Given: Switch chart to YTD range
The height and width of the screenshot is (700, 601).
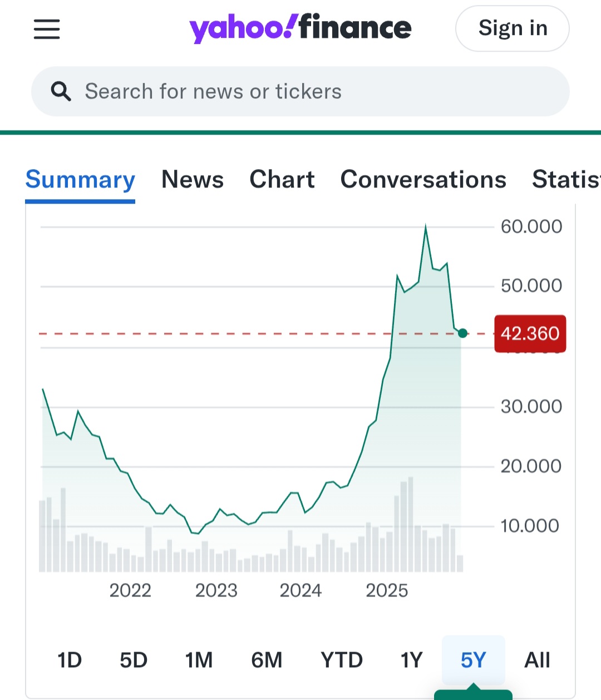Looking at the screenshot, I should (x=342, y=660).
